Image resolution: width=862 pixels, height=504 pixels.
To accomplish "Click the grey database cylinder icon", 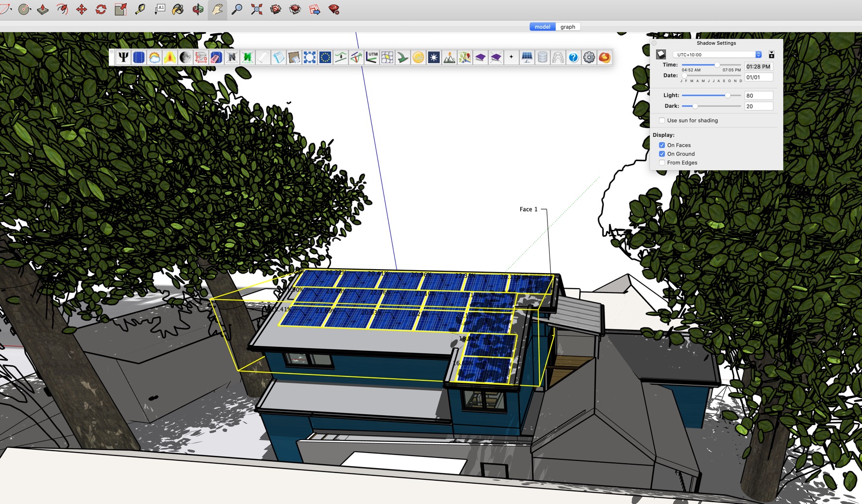I will pyautogui.click(x=543, y=57).
